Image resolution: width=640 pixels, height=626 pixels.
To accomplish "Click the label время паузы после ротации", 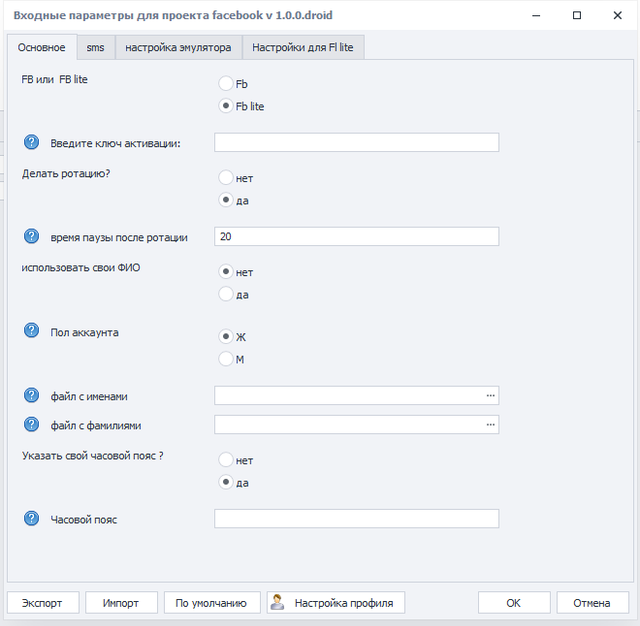I will (119, 238).
